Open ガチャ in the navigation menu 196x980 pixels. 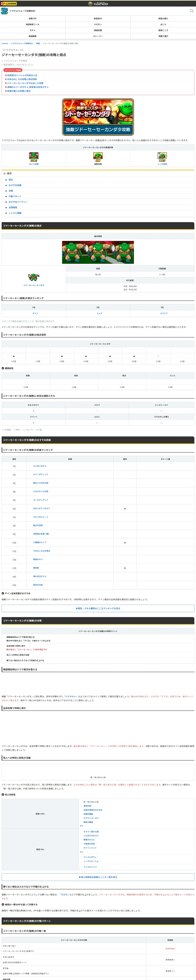coord(33,30)
